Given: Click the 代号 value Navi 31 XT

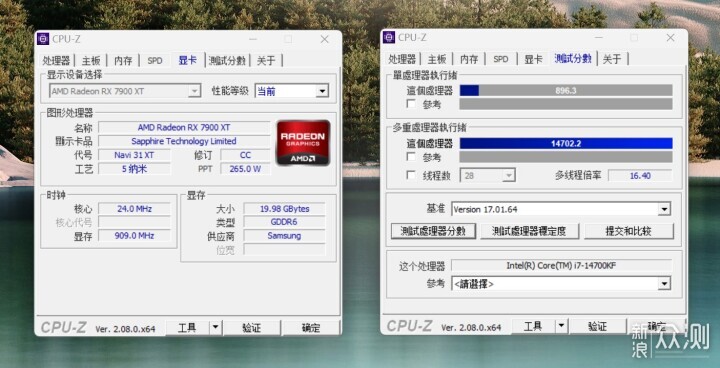Looking at the screenshot, I should tap(135, 155).
